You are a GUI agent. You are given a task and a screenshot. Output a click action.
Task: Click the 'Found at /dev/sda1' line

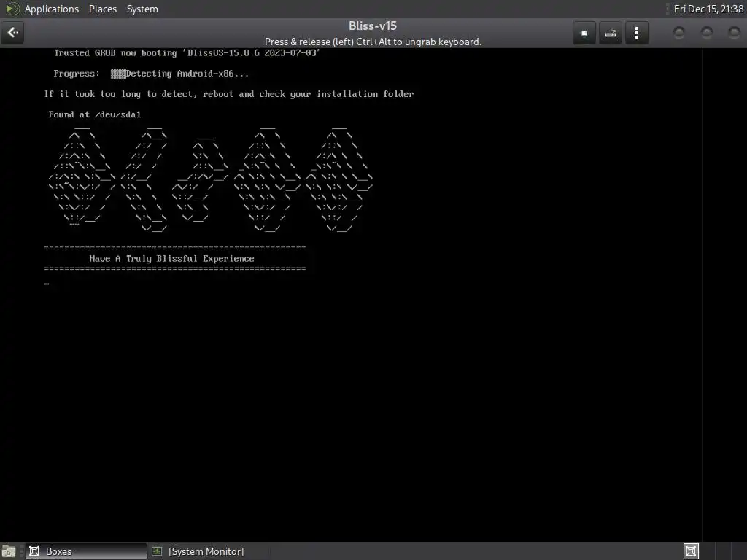pyautogui.click(x=95, y=114)
